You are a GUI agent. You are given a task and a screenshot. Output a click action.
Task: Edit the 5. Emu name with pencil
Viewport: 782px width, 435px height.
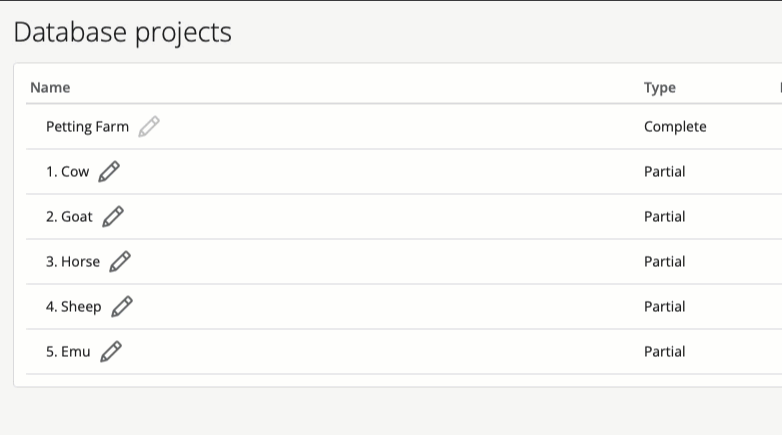111,351
